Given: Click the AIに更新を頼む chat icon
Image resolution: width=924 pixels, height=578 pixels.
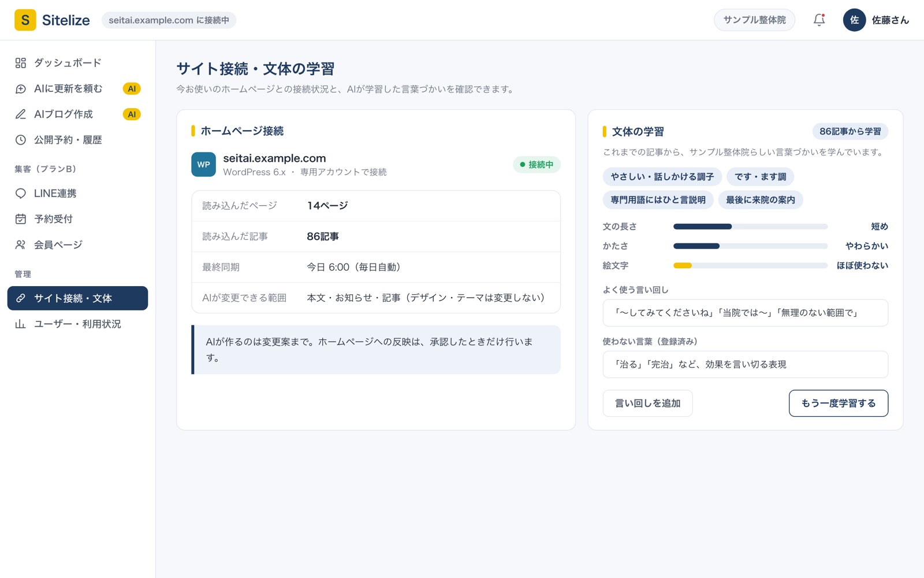Looking at the screenshot, I should click(x=21, y=88).
